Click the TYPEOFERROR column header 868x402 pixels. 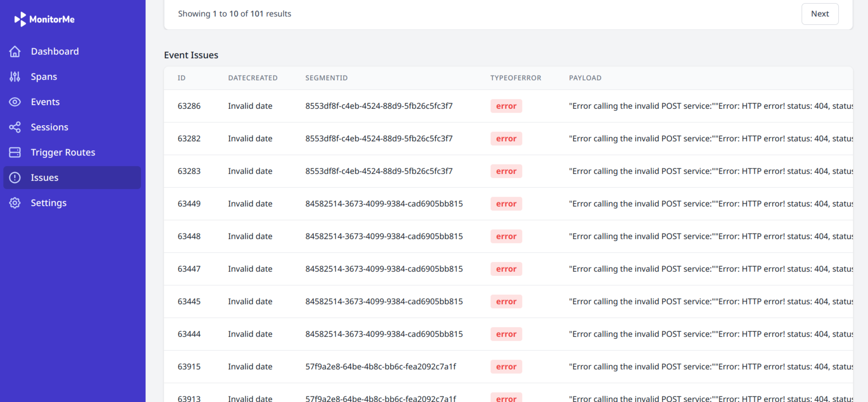[x=515, y=78]
